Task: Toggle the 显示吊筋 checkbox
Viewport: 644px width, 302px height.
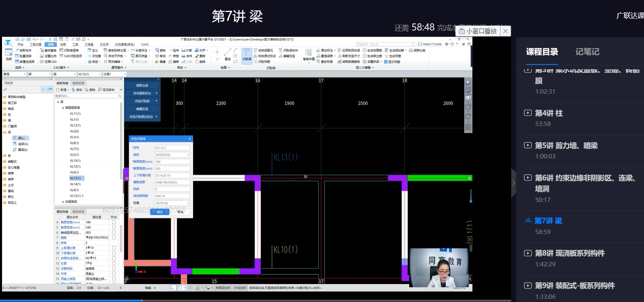Action: click(x=386, y=62)
